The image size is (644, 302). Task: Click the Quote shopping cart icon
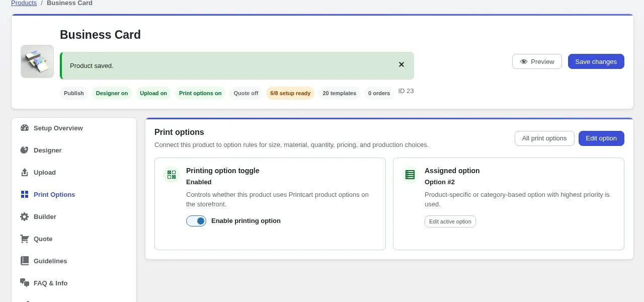click(x=25, y=239)
